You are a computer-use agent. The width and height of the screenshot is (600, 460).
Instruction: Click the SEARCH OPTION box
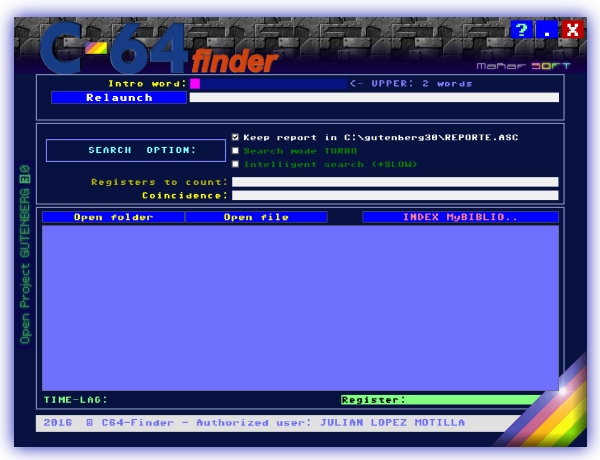click(136, 150)
